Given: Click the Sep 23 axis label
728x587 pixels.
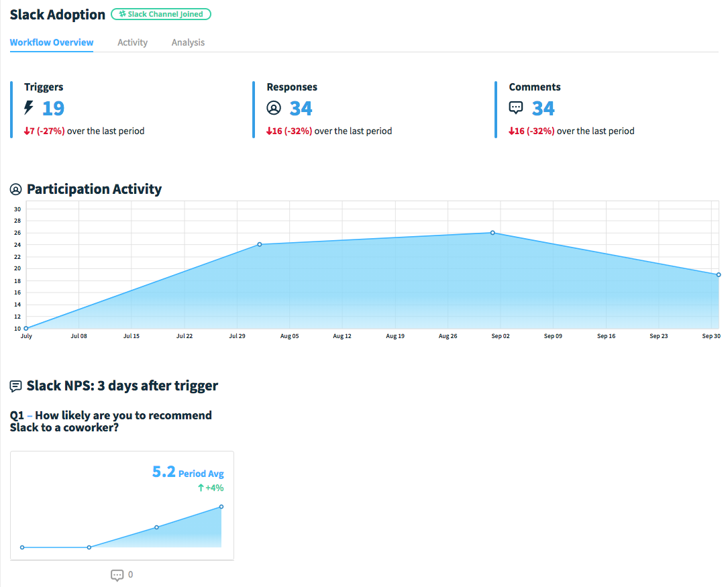Looking at the screenshot, I should 658,336.
